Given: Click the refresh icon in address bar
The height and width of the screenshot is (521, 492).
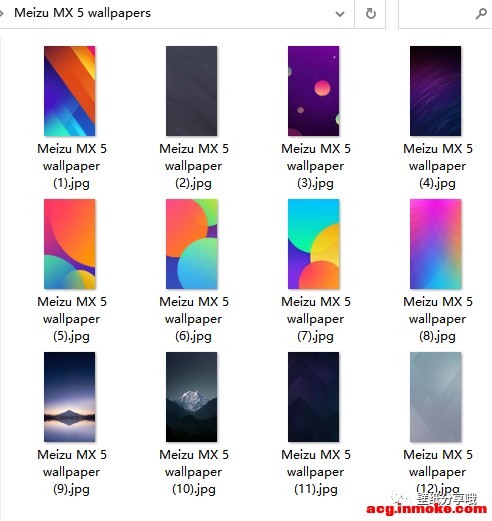Looking at the screenshot, I should pos(371,14).
